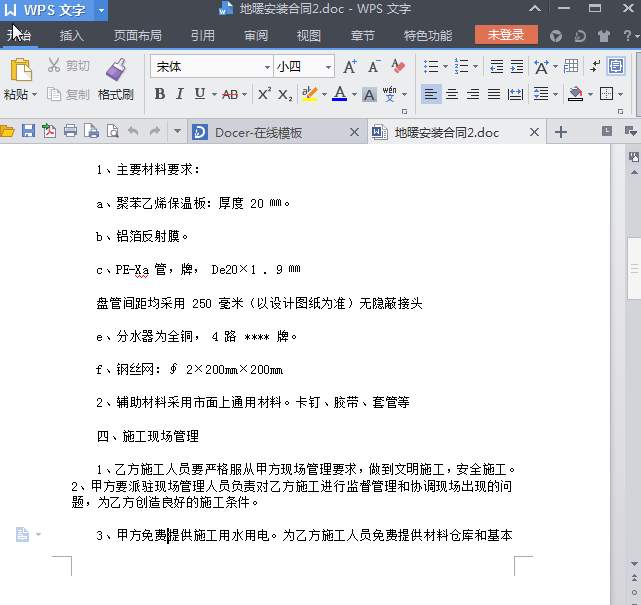Open print preview icon

[x=112, y=131]
